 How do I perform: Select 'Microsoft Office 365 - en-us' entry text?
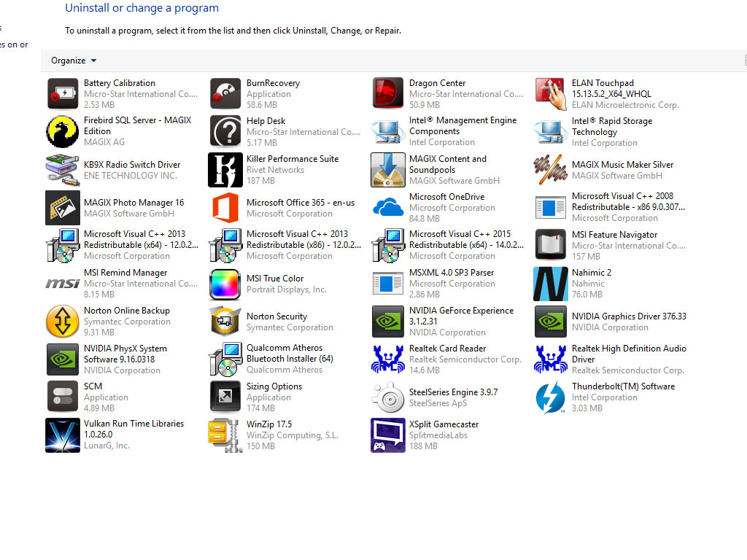coord(301,203)
